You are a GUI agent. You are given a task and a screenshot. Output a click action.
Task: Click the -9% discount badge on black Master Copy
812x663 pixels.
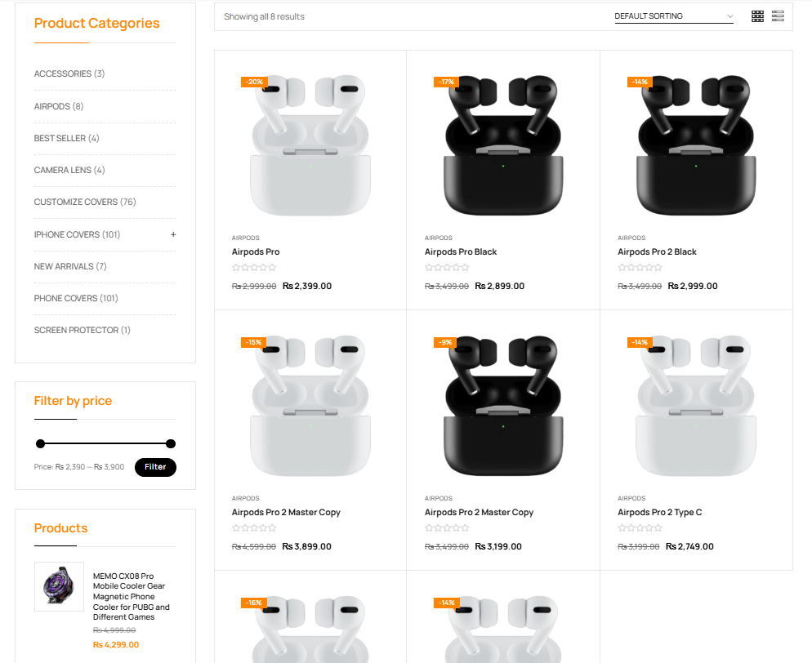[x=445, y=342]
